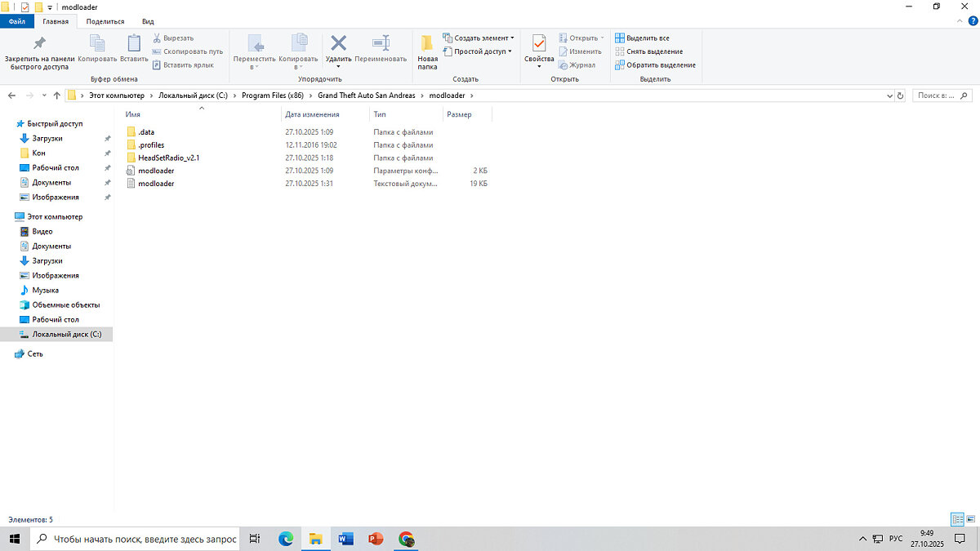Click the Rename icon in the ribbon
This screenshot has width=980, height=551.
point(381,45)
